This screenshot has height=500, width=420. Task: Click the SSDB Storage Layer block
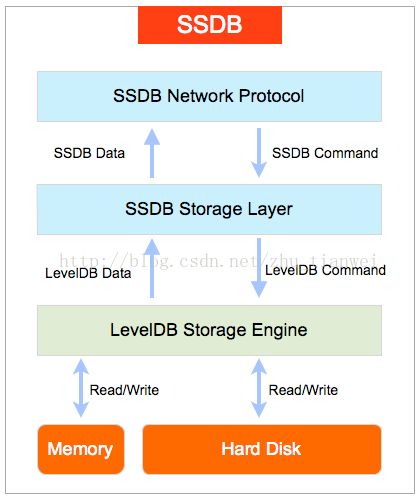209,209
